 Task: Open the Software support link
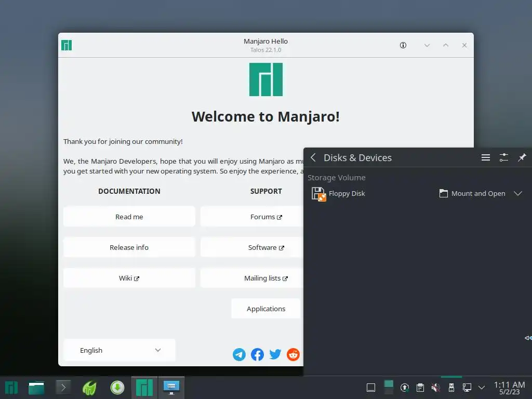coord(252,247)
